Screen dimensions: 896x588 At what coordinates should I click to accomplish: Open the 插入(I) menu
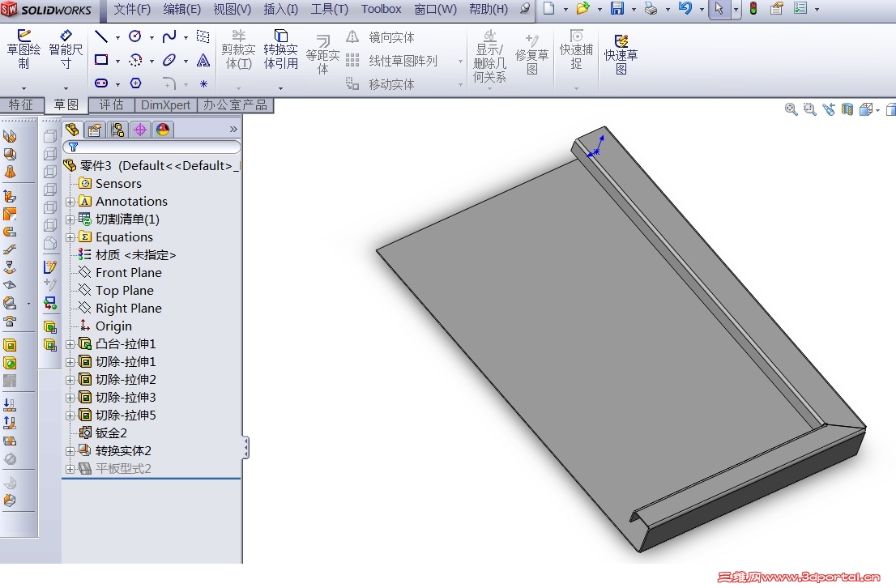click(280, 9)
